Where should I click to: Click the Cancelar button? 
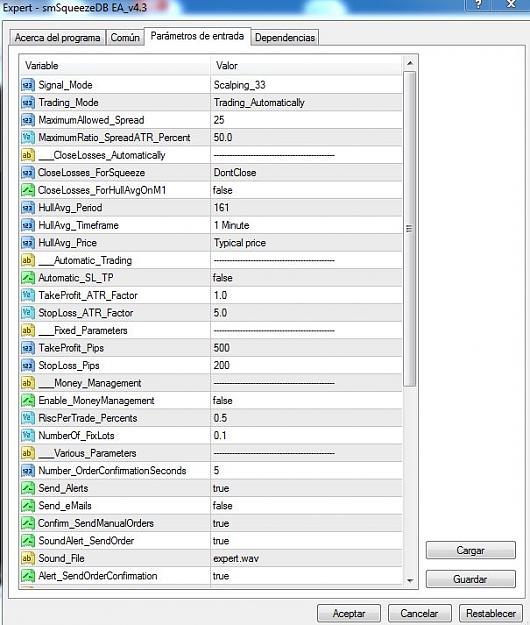420,613
